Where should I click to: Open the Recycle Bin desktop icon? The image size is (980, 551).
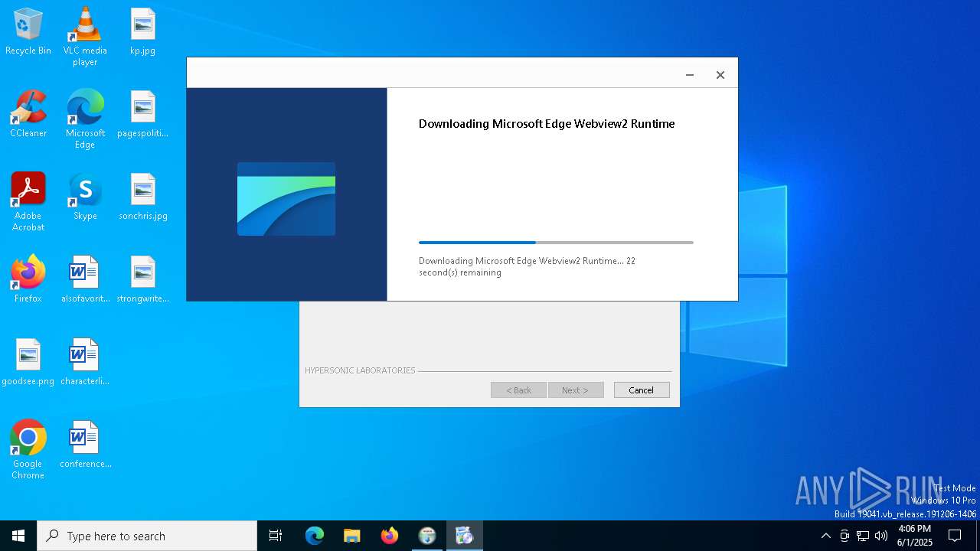coord(28,32)
